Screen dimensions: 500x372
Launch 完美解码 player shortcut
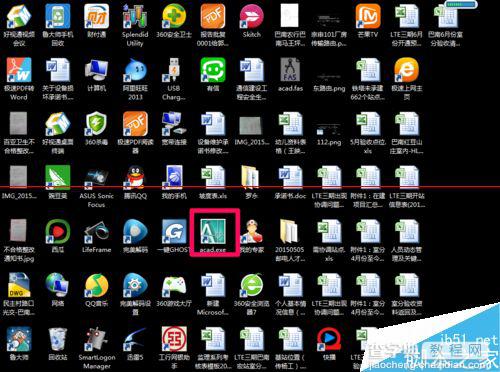[x=135, y=232]
